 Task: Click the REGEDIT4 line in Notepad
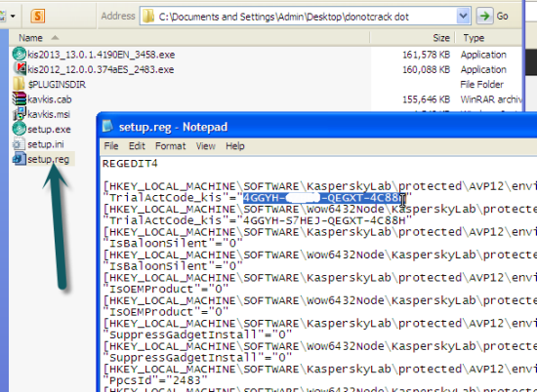point(130,164)
